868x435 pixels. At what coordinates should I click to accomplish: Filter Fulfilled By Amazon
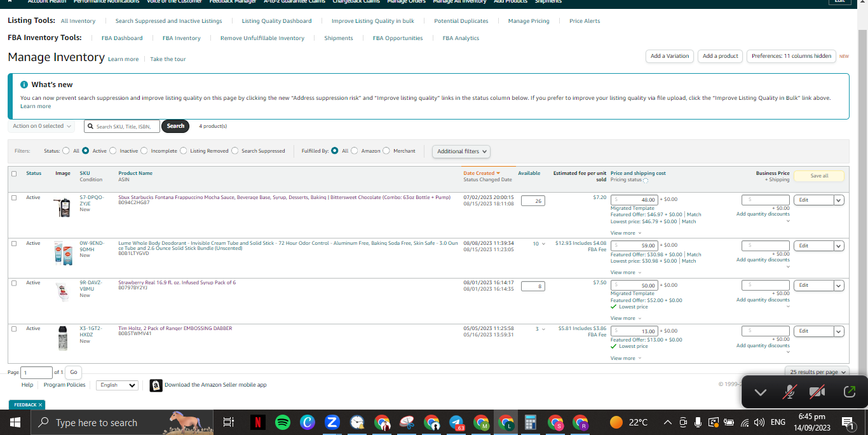click(355, 151)
